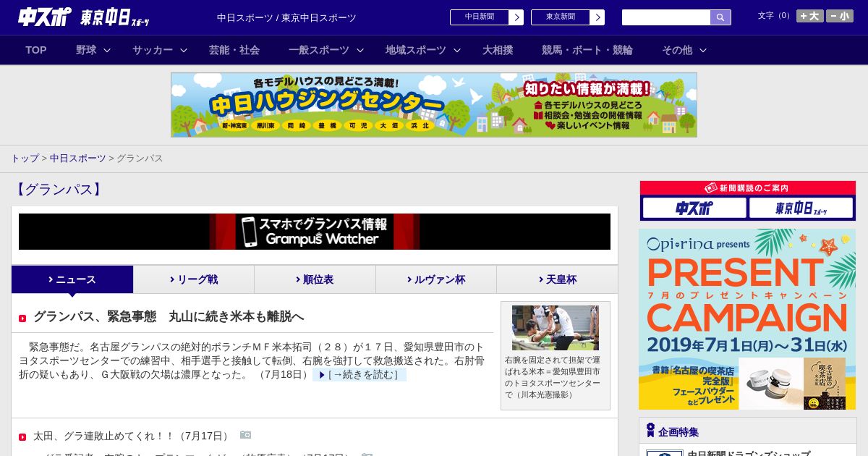Switch to the 順位表 tab
Viewport: 868px width, 456px height.
(315, 279)
